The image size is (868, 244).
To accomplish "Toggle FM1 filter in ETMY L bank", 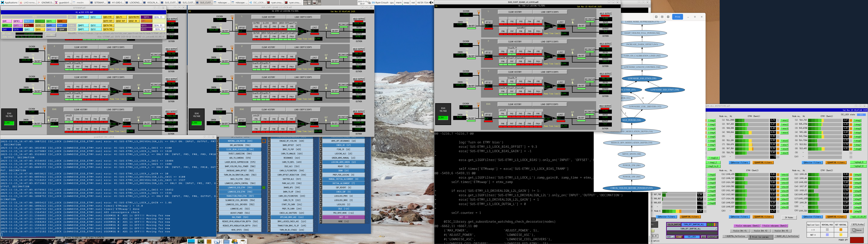I will coord(257,26).
